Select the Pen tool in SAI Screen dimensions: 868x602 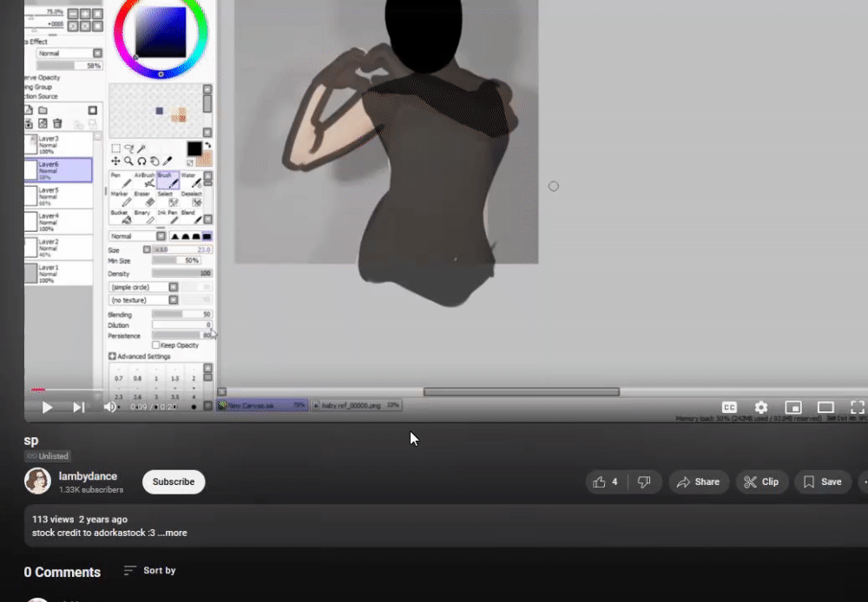click(121, 180)
